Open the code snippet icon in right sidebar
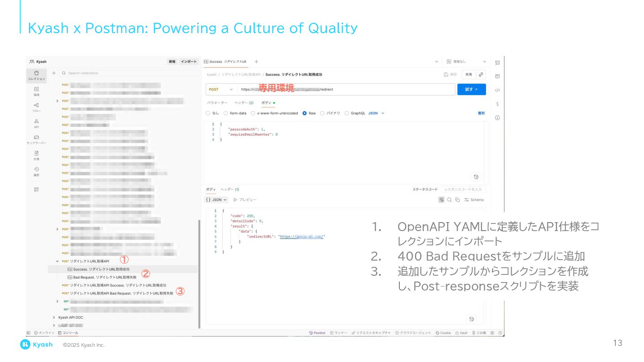This screenshot has height=362, width=644. pos(497,90)
